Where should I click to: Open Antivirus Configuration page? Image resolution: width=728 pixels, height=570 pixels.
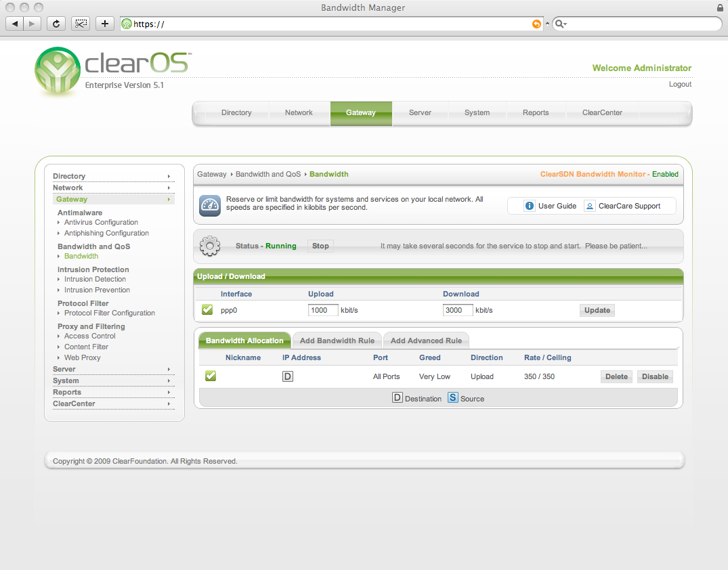[x=101, y=222]
